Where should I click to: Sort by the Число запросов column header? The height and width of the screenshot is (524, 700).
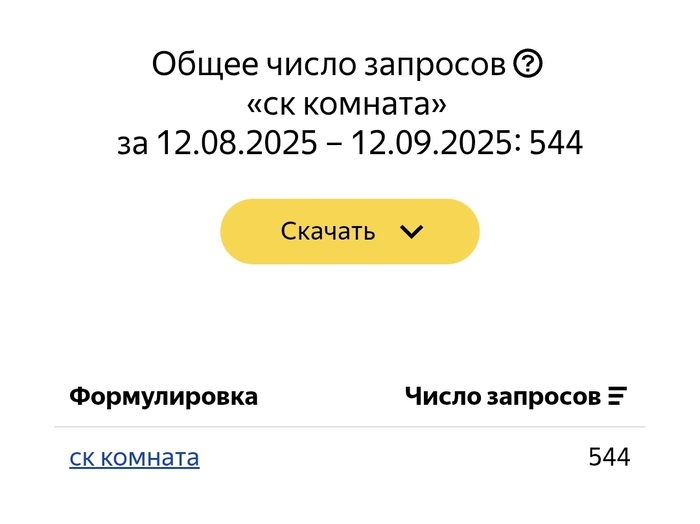tap(501, 396)
